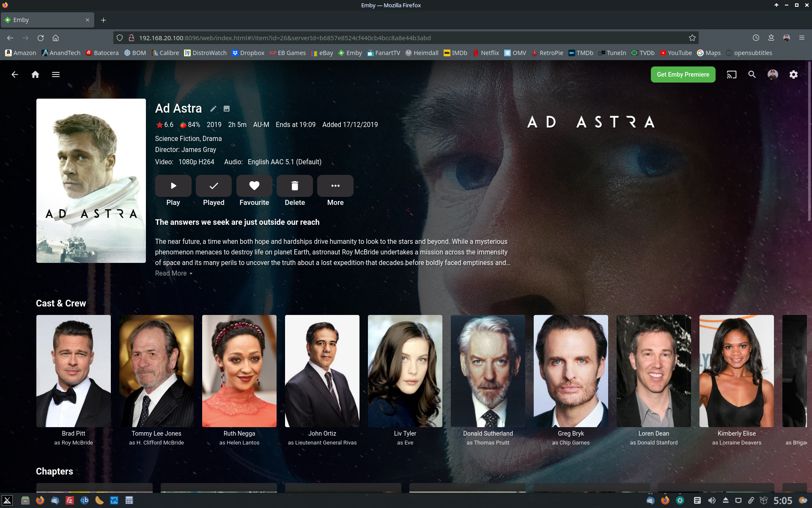
Task: Open Liv Tyler cast card
Action: 405,371
